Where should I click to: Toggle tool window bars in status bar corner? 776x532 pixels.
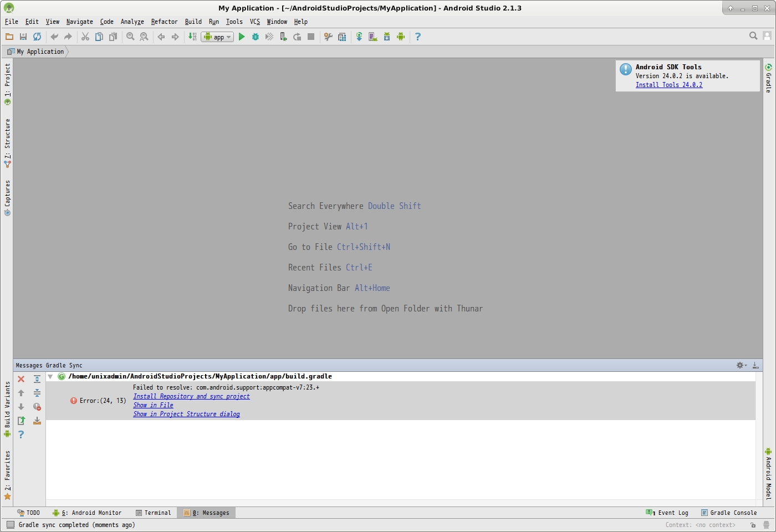tap(11, 525)
